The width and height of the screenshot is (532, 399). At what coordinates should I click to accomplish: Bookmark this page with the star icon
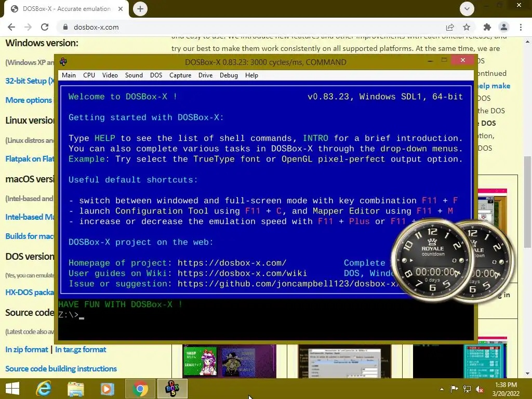point(467,27)
